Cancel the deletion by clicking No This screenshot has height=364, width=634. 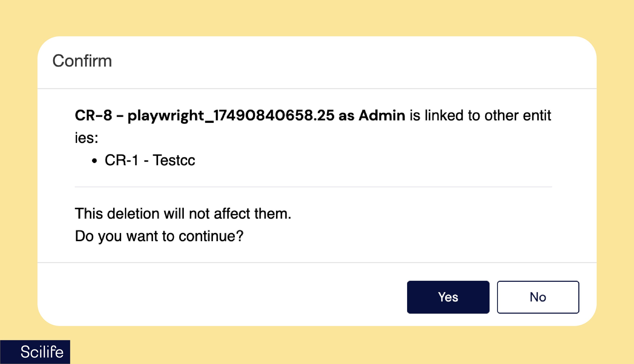538,297
